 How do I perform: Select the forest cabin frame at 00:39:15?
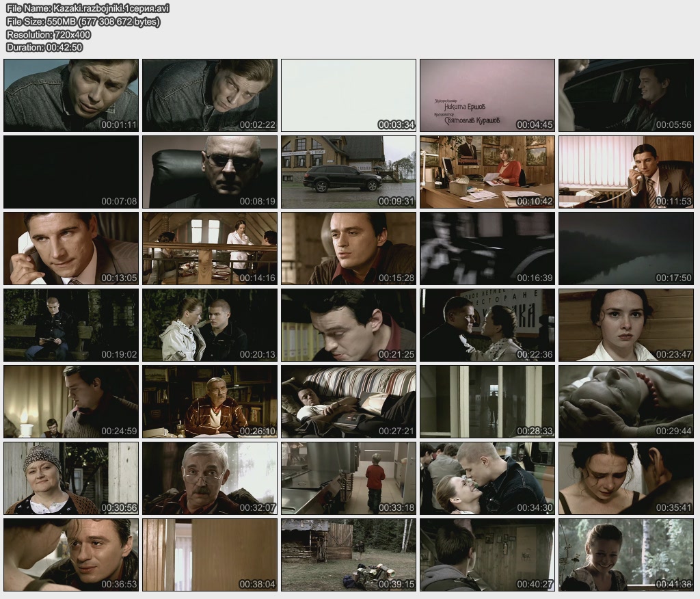coord(349,555)
